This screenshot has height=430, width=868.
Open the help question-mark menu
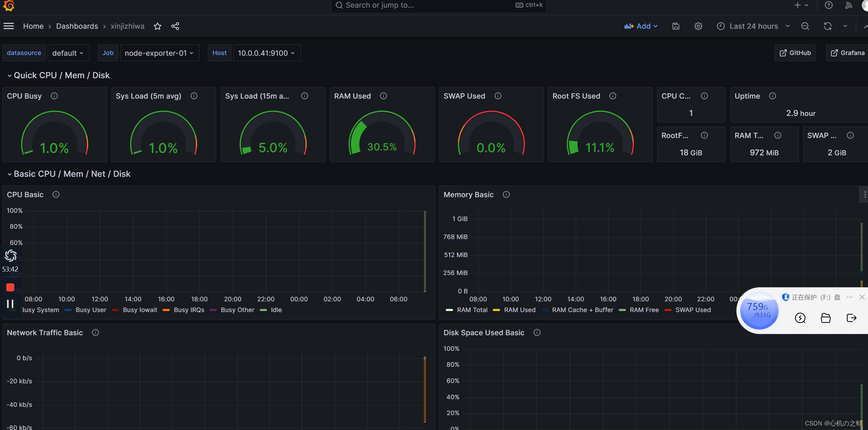pyautogui.click(x=829, y=5)
